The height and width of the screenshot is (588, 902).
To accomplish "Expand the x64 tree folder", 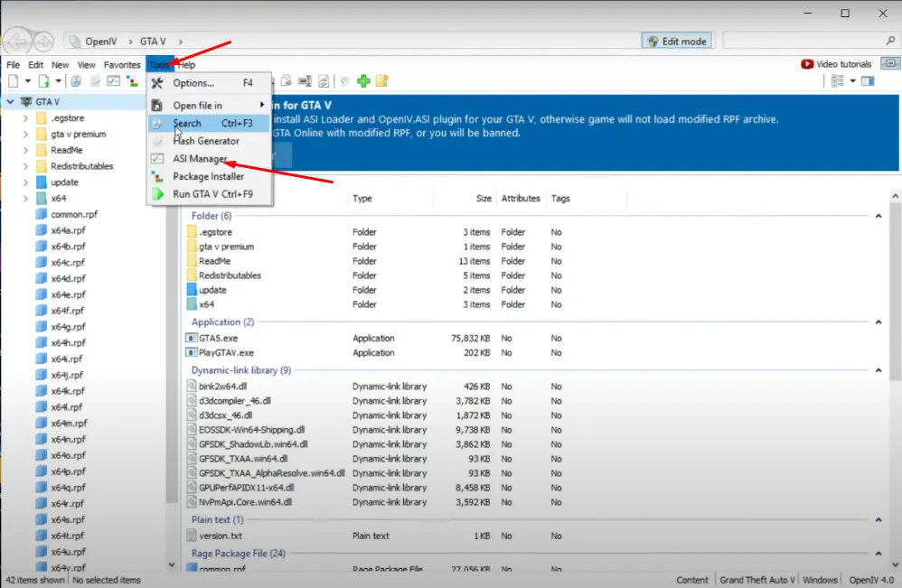I will (x=25, y=199).
